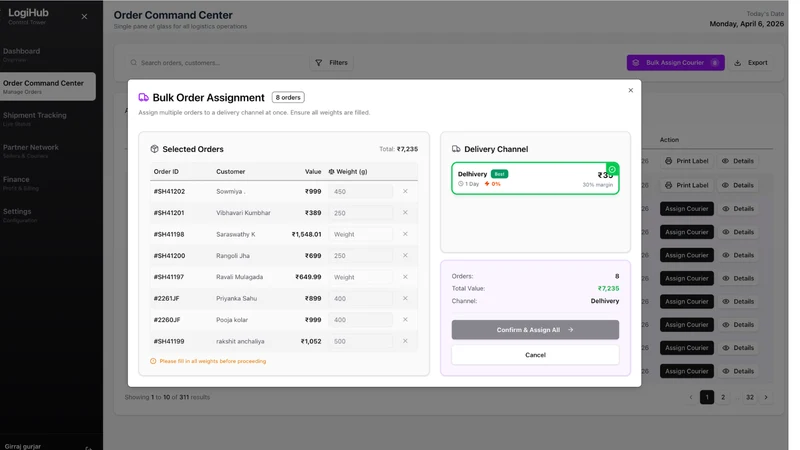
Task: Open Dashboard in the sidebar
Action: coord(47,55)
